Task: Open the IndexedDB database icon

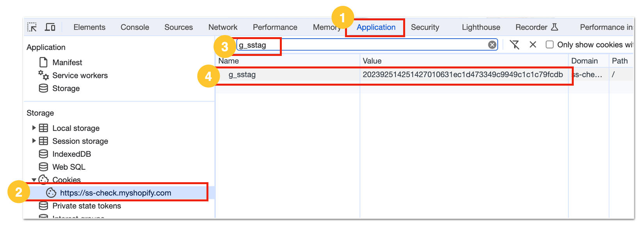Action: [43, 154]
